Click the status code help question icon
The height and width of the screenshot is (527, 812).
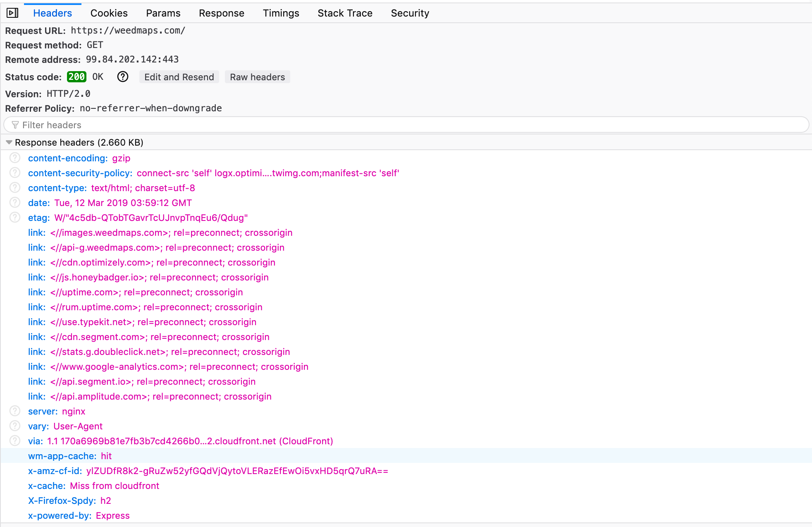[123, 77]
